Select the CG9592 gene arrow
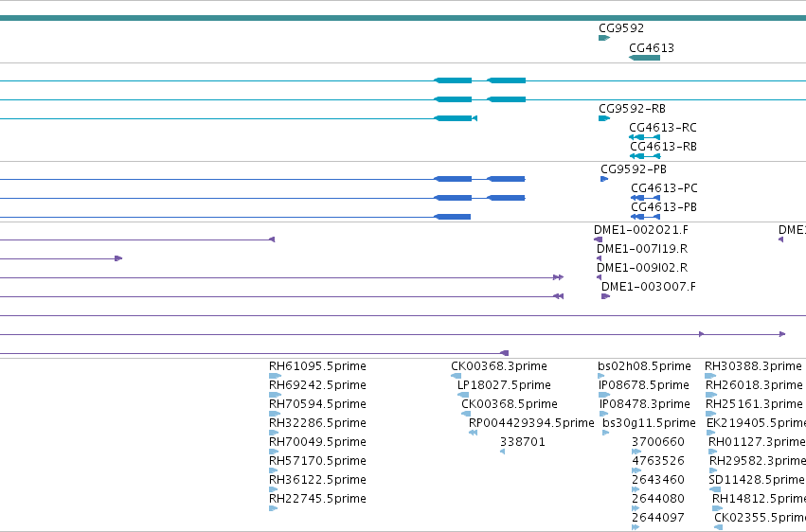Image resolution: width=806 pixels, height=532 pixels. click(x=604, y=38)
